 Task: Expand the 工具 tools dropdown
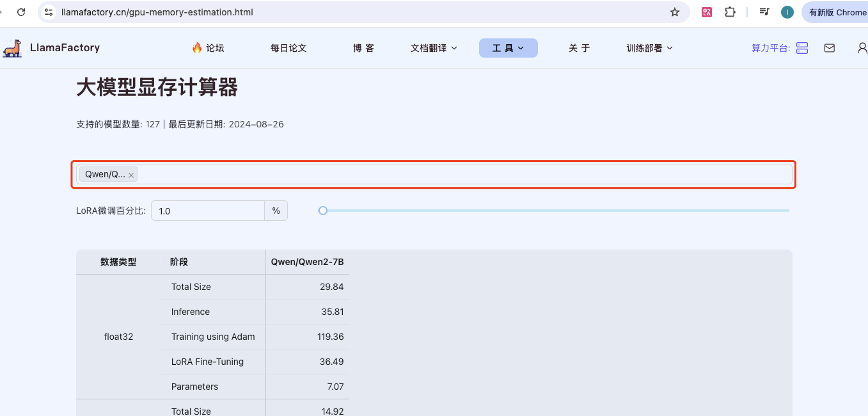click(509, 48)
